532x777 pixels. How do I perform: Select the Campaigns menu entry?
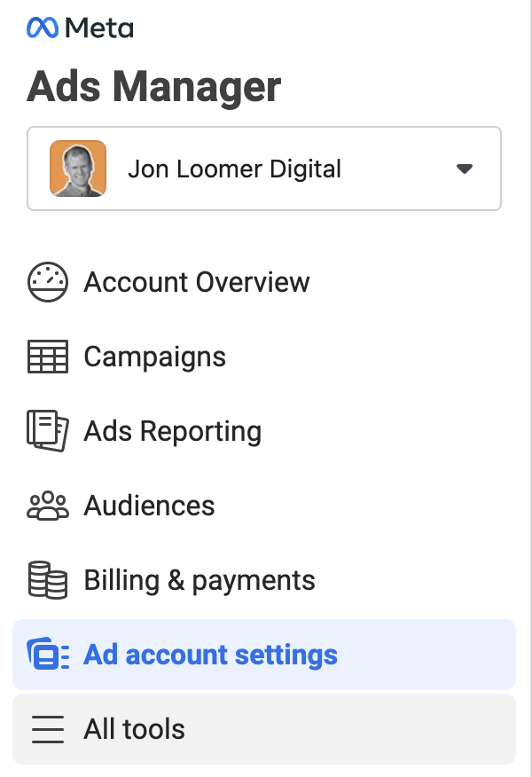[x=153, y=357]
